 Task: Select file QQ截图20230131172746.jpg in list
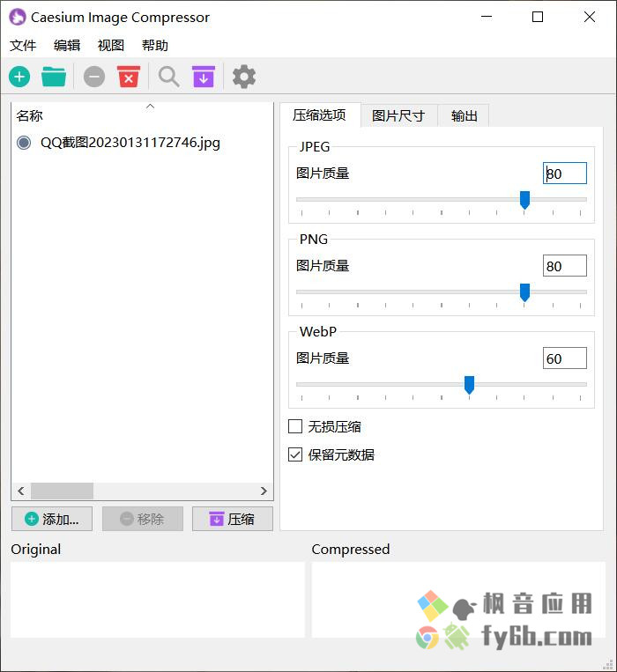point(130,143)
